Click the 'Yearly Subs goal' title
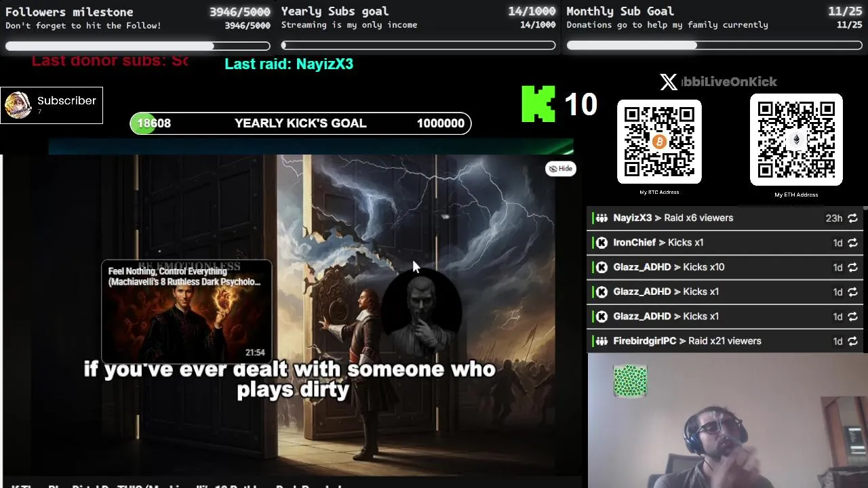The height and width of the screenshot is (488, 868). pos(335,11)
